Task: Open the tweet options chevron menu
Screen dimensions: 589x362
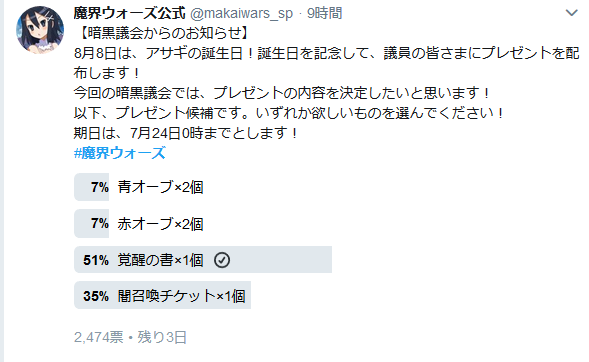Action: pyautogui.click(x=571, y=13)
